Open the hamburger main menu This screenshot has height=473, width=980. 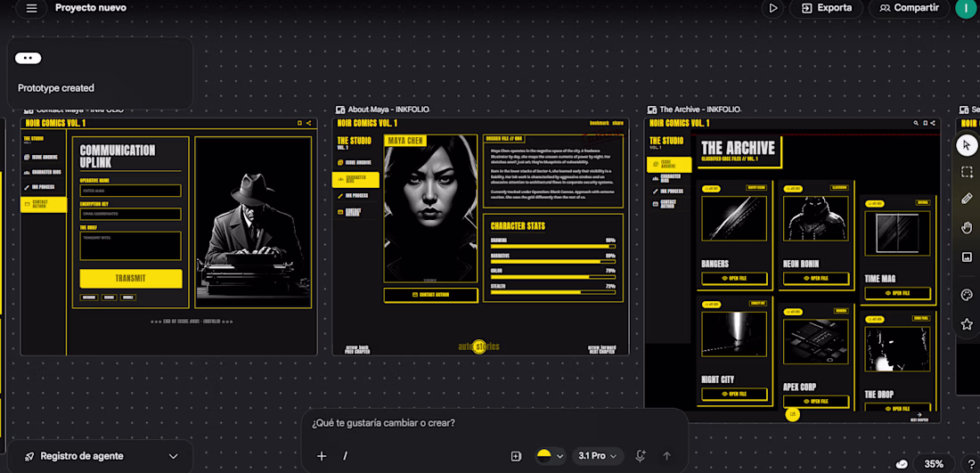click(32, 8)
